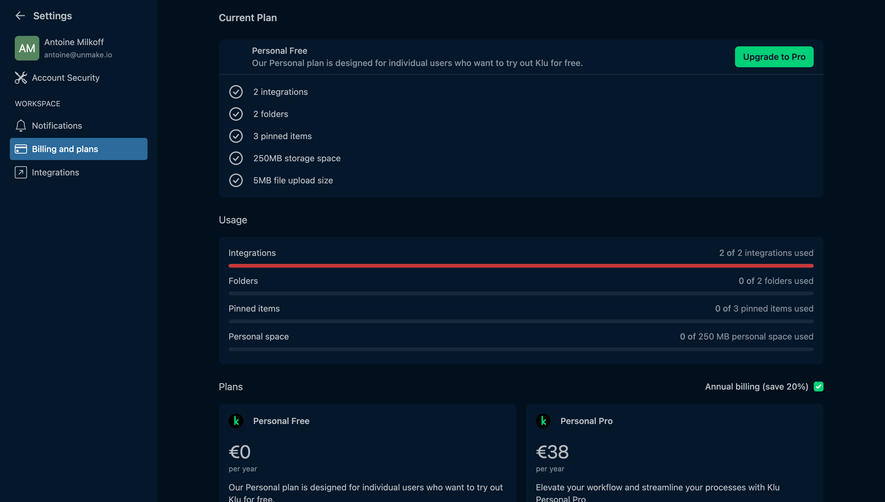Open the Integrations arrow-box icon
The height and width of the screenshot is (502, 885).
tap(21, 172)
